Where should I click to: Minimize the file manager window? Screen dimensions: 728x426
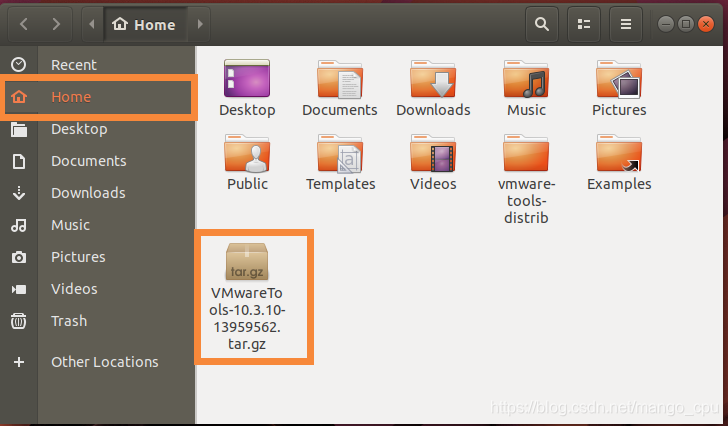(x=665, y=24)
